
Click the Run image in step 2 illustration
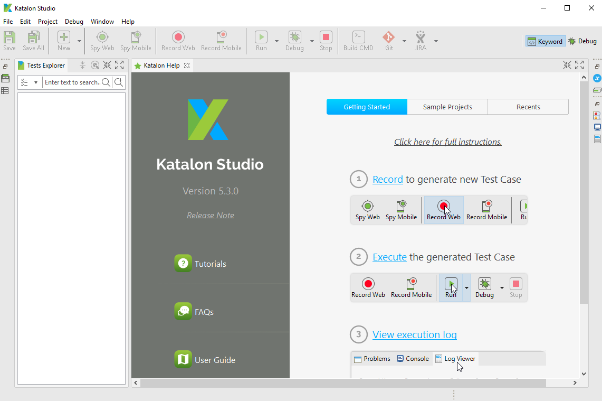tap(451, 288)
